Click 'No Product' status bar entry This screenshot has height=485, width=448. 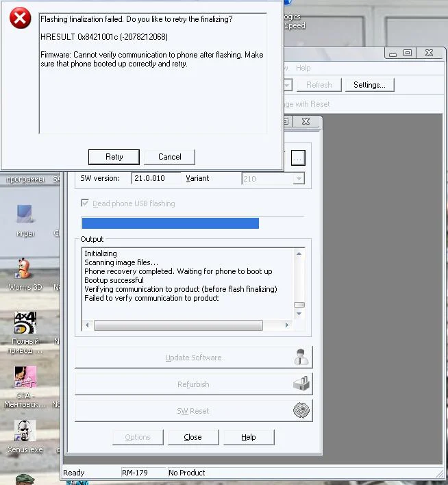(186, 473)
